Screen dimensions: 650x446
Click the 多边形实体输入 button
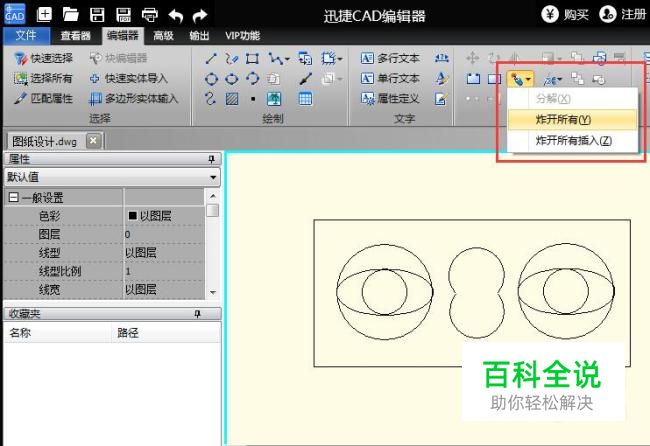pos(133,98)
